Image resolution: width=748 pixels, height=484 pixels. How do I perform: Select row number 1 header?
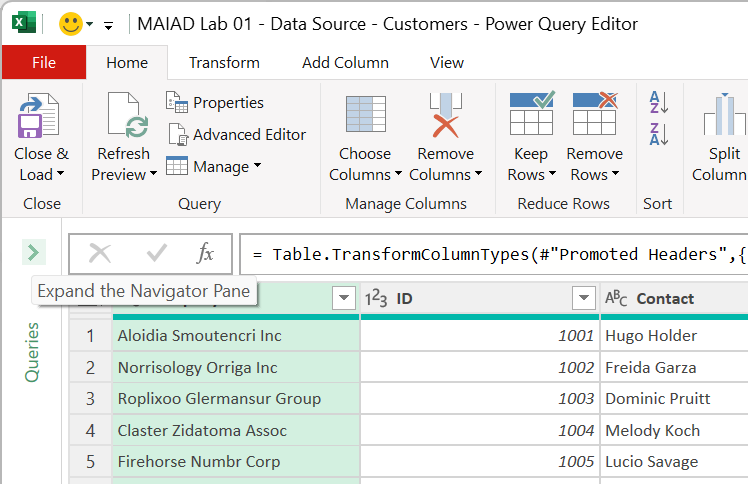pyautogui.click(x=91, y=336)
